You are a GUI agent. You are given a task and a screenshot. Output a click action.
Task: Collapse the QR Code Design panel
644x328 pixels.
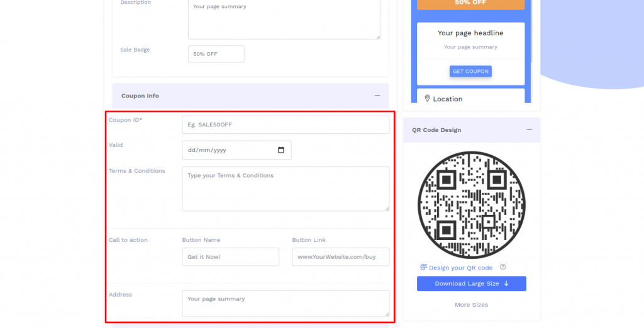(529, 129)
